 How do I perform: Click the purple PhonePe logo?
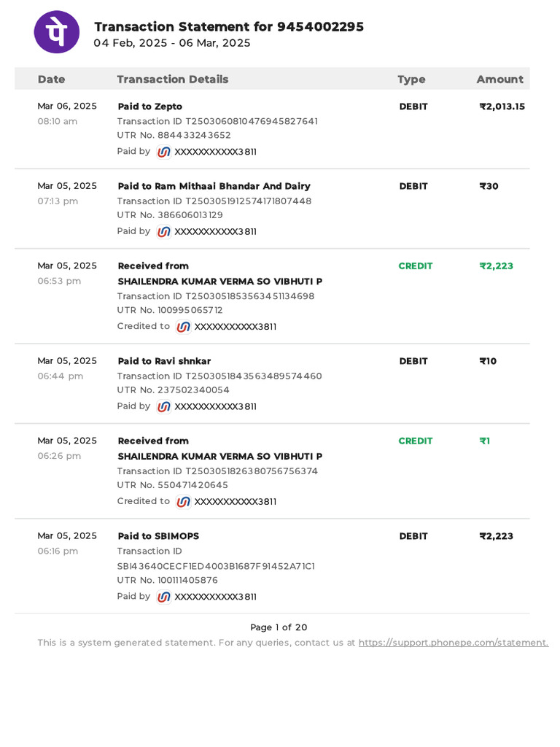(57, 32)
